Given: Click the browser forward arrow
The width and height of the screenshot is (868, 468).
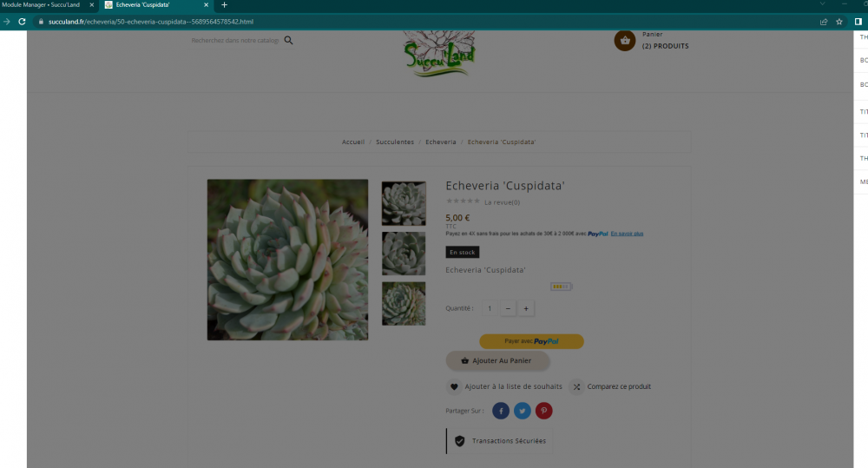Looking at the screenshot, I should tap(7, 22).
